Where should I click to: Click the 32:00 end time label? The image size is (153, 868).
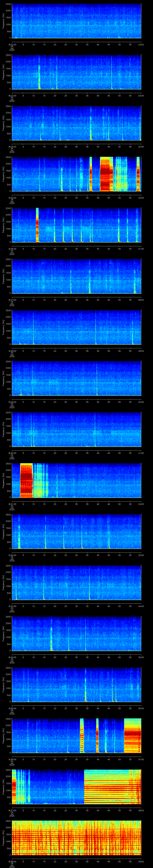[141, 504]
